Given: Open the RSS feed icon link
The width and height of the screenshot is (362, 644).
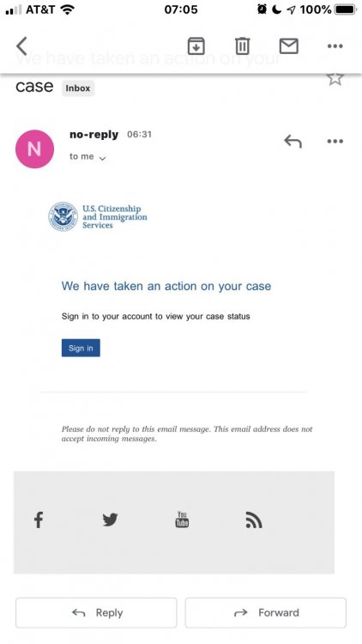Looking at the screenshot, I should click(x=254, y=520).
